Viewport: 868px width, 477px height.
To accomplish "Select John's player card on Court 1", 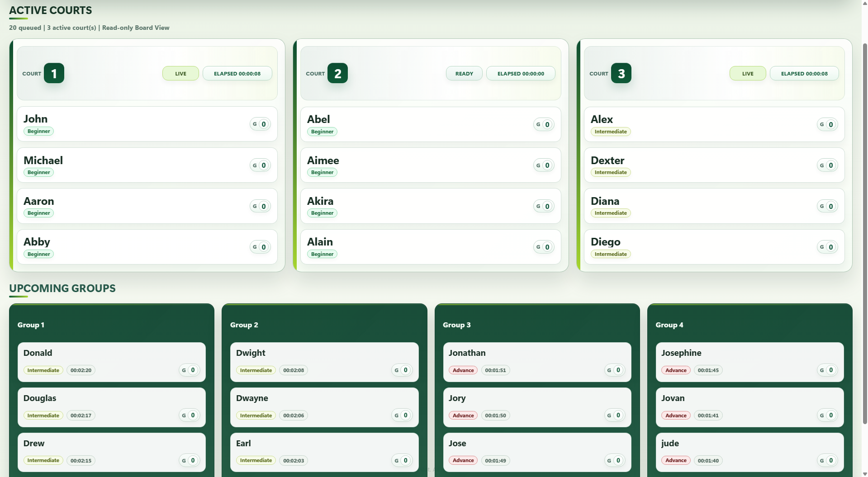I will (147, 124).
